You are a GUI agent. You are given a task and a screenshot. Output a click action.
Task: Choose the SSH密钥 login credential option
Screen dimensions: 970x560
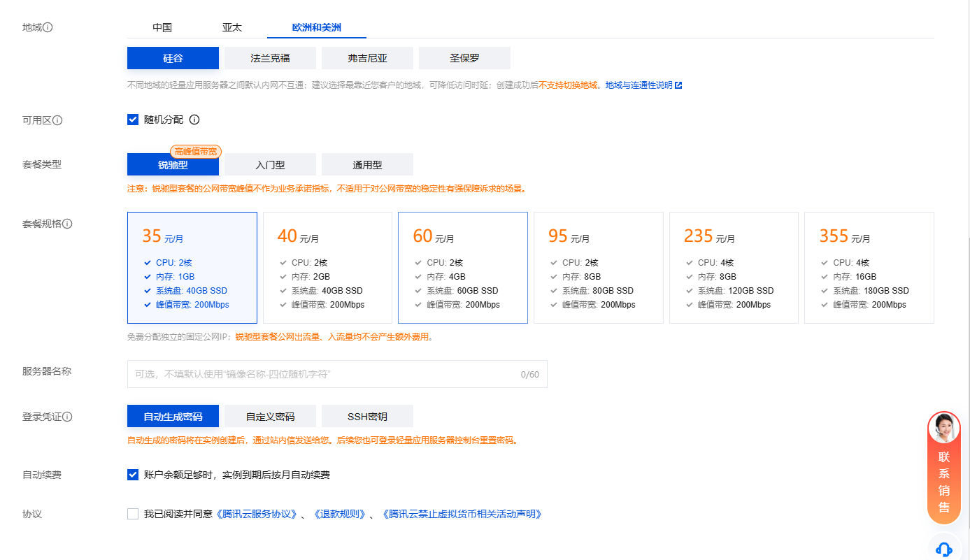[367, 416]
